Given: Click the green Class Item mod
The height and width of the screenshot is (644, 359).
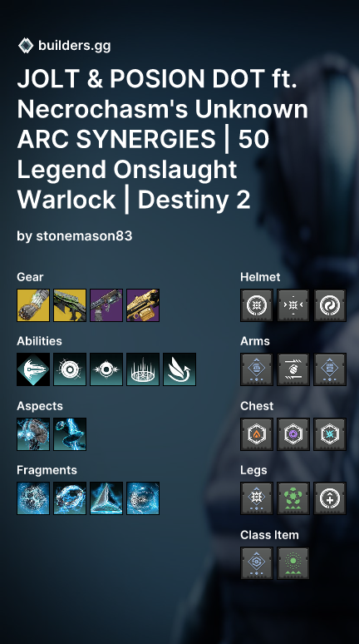Looking at the screenshot, I should click(x=293, y=563).
